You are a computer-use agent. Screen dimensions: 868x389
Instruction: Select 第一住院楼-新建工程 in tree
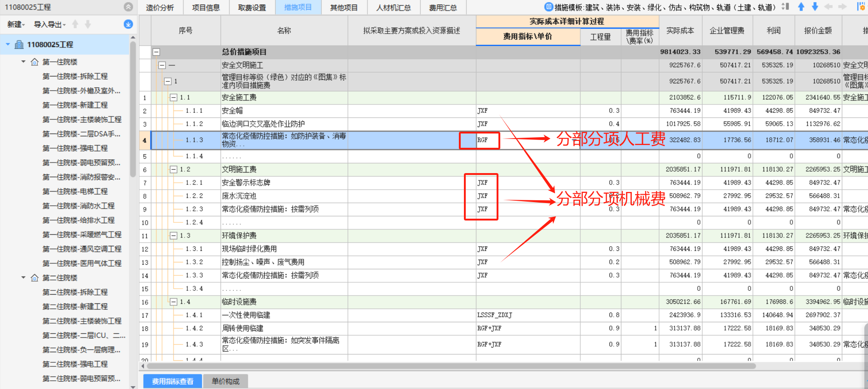[75, 105]
